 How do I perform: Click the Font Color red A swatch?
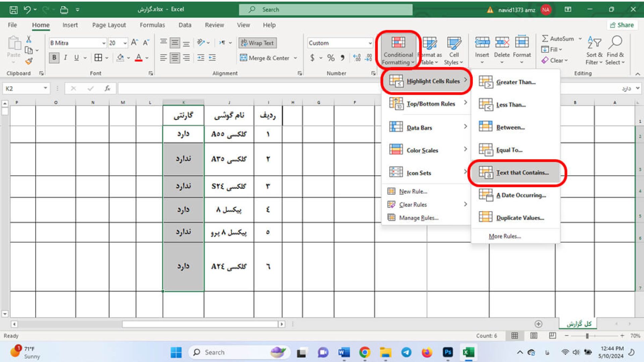pyautogui.click(x=139, y=58)
